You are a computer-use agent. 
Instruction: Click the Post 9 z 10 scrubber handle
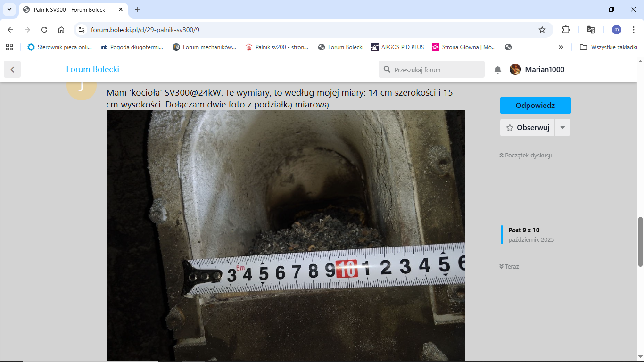point(502,235)
